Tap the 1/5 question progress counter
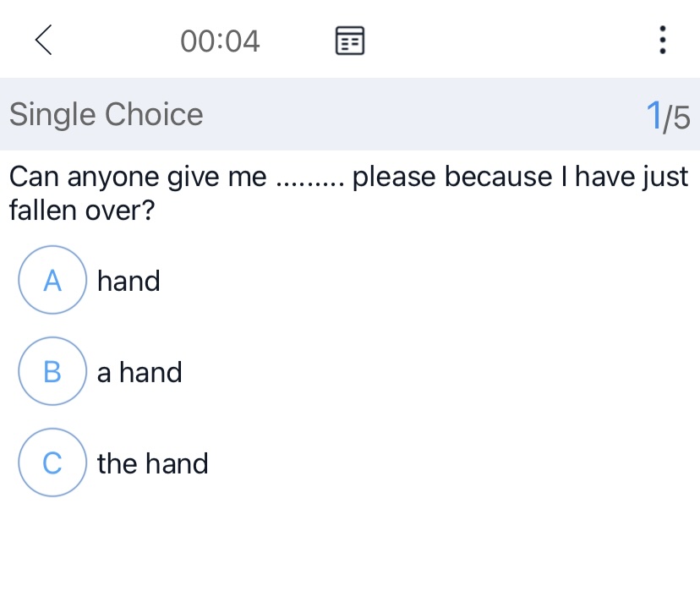 668,116
